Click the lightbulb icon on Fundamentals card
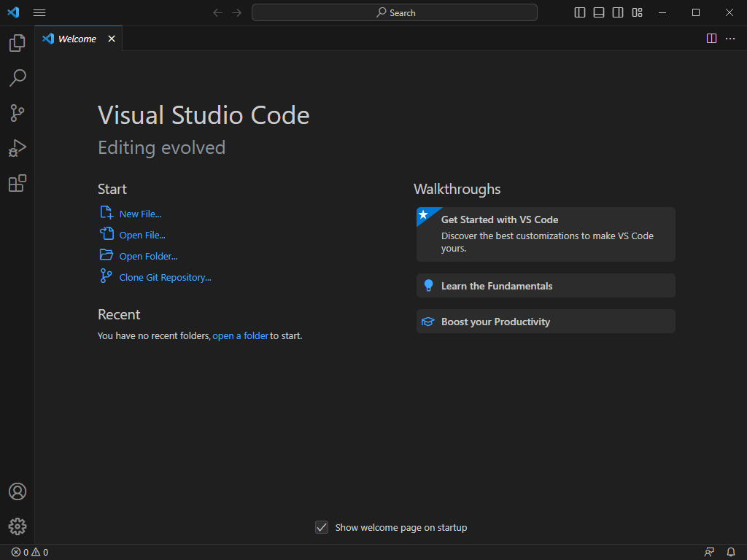 click(428, 285)
